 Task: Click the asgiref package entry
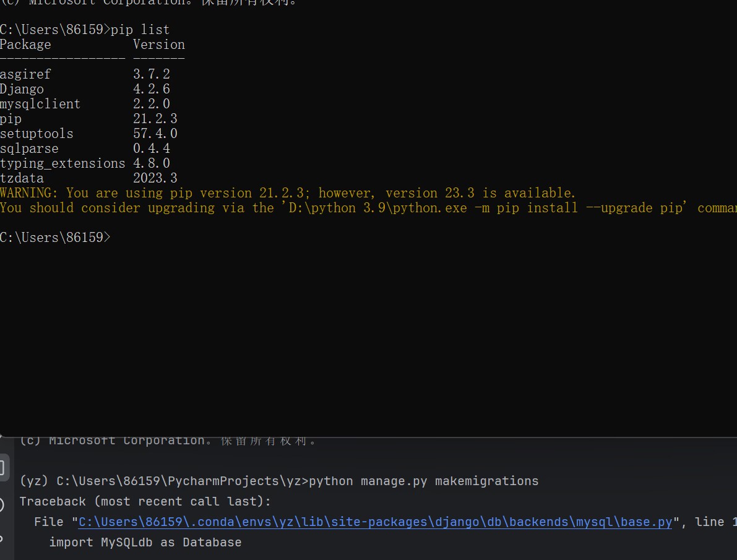(25, 74)
